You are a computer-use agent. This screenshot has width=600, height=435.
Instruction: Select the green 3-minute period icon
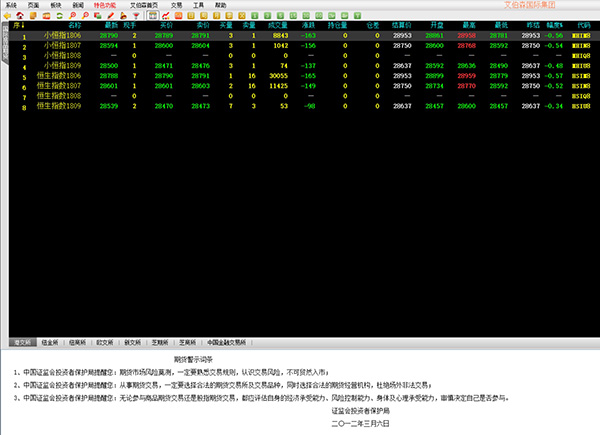click(267, 16)
